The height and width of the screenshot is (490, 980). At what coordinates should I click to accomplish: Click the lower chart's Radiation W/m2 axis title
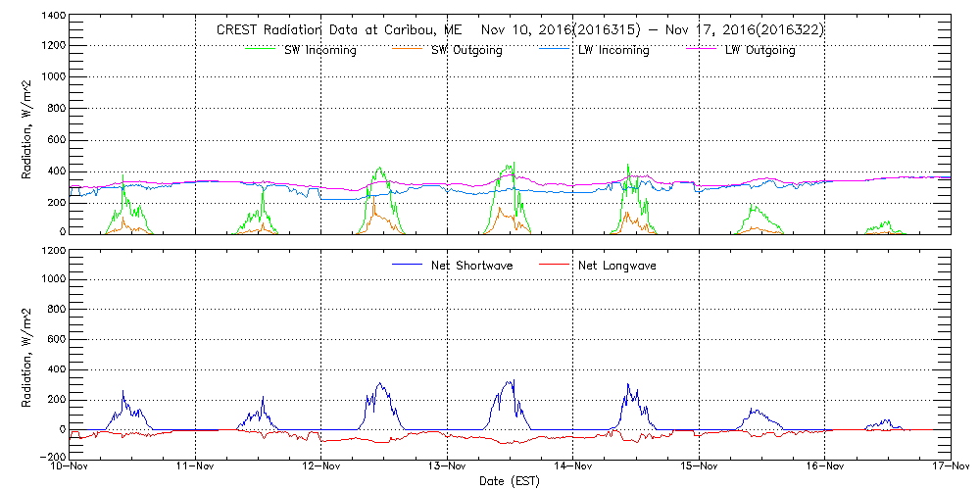tap(28, 353)
